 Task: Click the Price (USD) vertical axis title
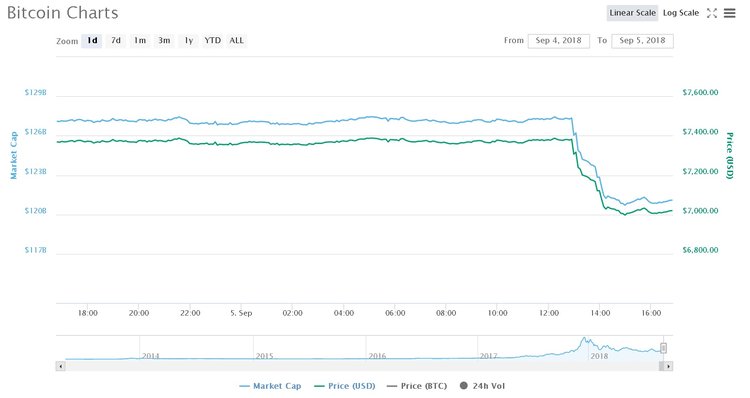[x=729, y=155]
